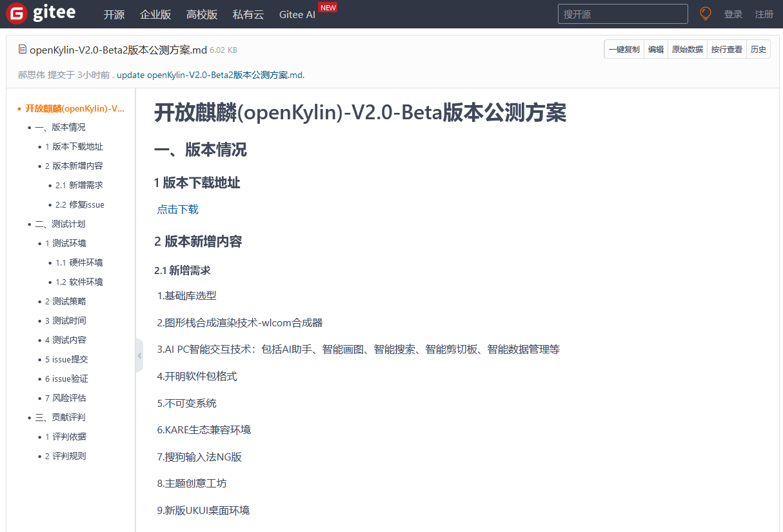Jump to 1 评判依据 in outline

(x=66, y=437)
